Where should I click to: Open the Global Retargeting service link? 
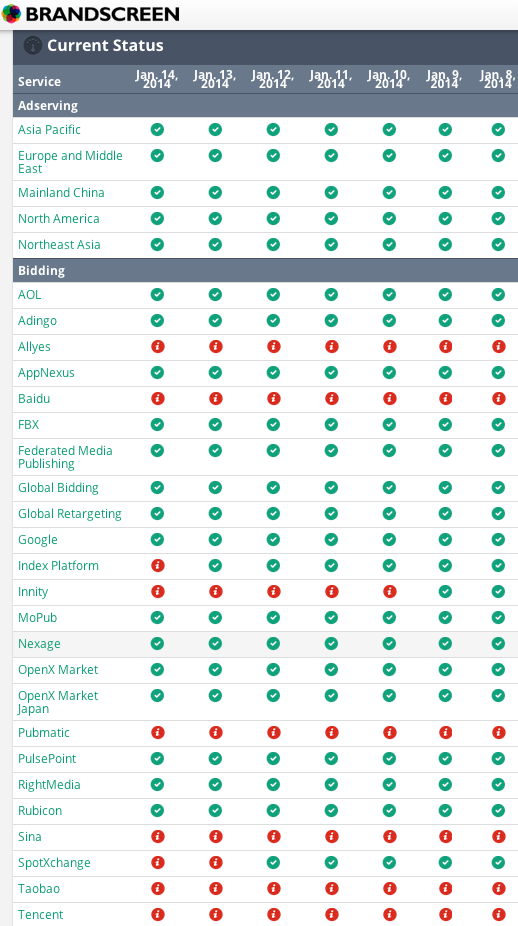point(70,514)
